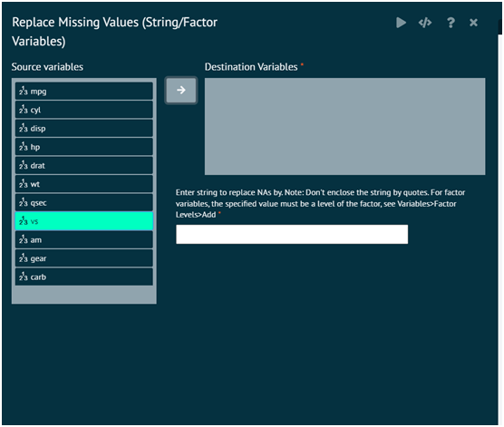Select the gear variable
The height and width of the screenshot is (427, 504).
84,258
